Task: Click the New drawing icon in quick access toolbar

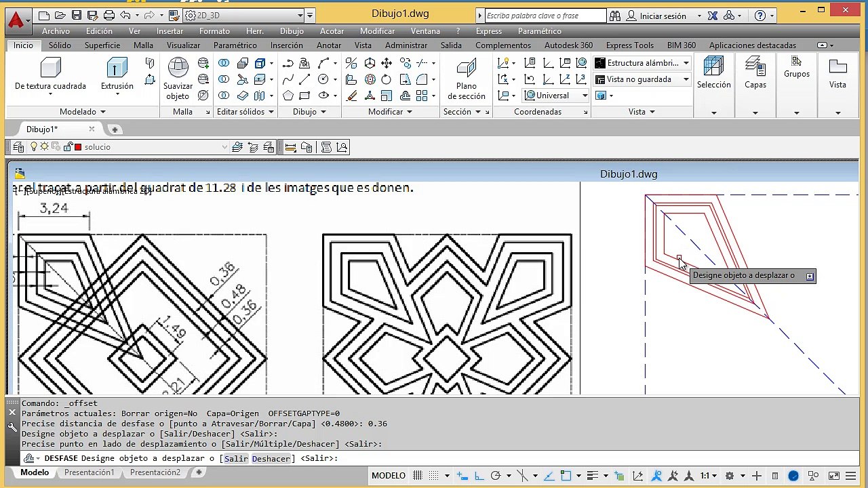Action: click(x=44, y=16)
